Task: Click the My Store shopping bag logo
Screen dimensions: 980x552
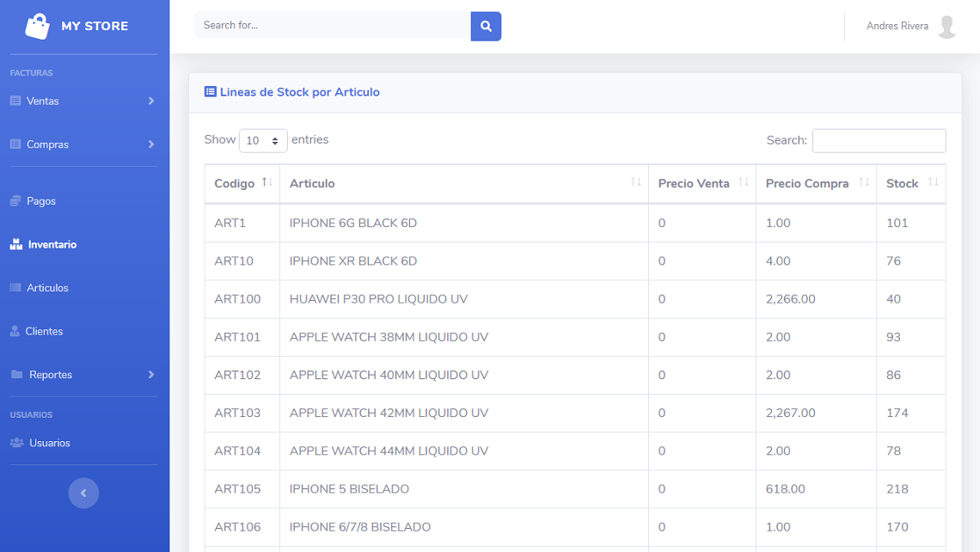Action: 37,27
